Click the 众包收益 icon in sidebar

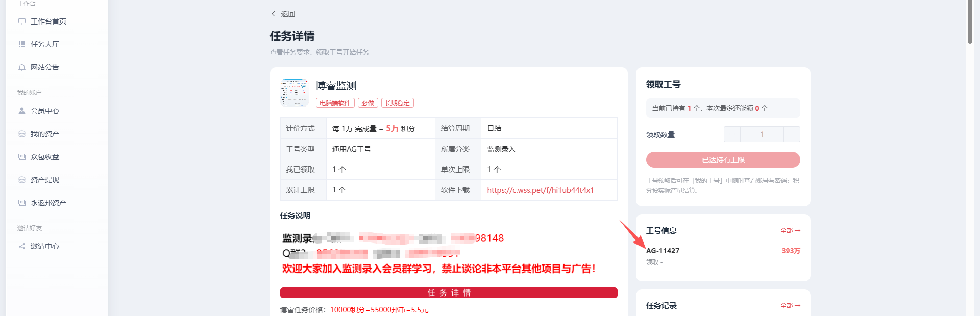(x=22, y=157)
